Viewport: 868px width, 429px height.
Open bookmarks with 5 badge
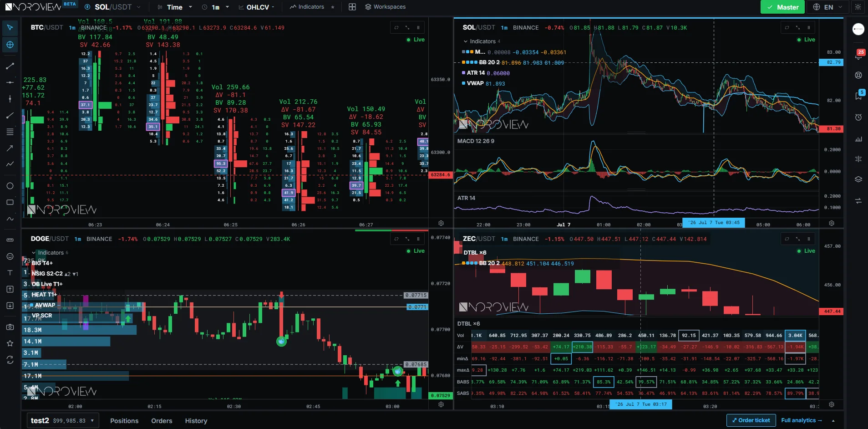(858, 95)
